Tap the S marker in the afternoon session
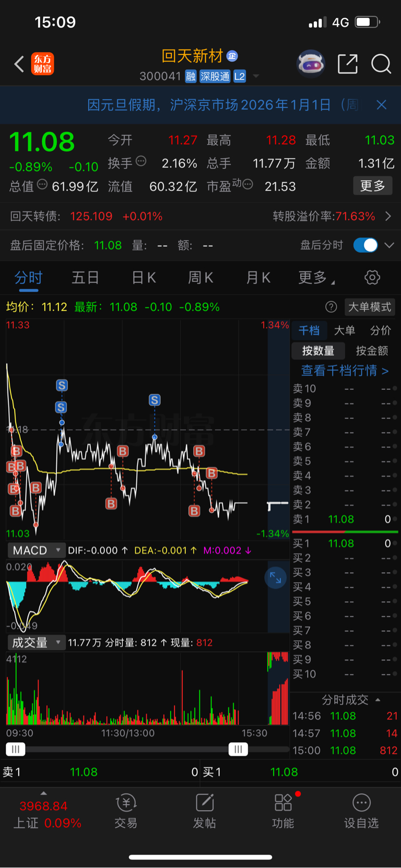401x868 pixels. click(x=154, y=400)
